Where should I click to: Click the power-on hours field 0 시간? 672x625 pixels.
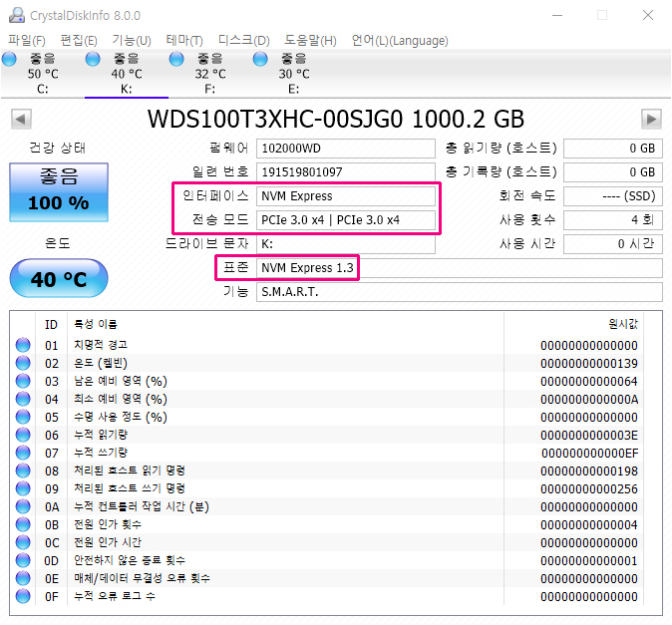coord(613,244)
